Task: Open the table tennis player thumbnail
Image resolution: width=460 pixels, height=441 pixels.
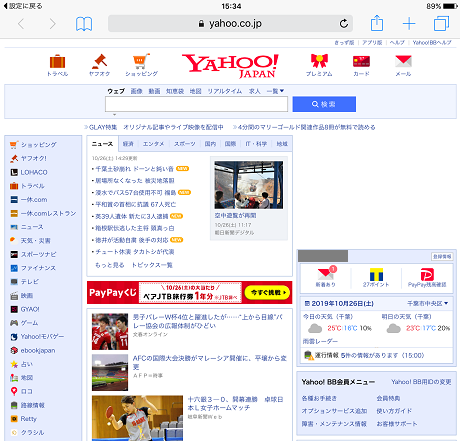Action: 137,418
